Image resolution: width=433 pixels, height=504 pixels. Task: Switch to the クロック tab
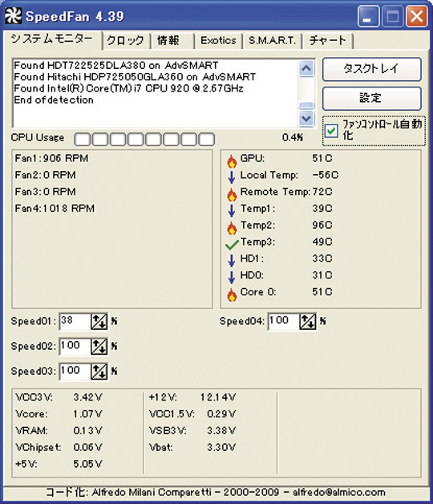125,41
